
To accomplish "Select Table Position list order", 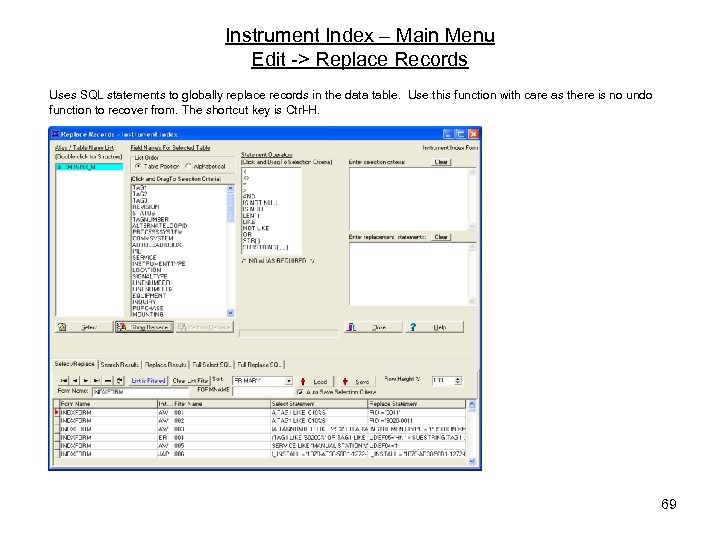I will 157,166.
